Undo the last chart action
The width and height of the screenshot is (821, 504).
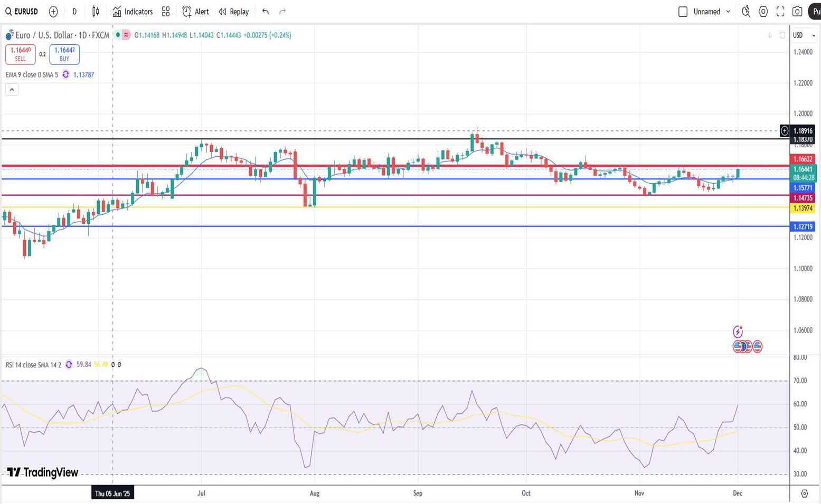(x=266, y=12)
